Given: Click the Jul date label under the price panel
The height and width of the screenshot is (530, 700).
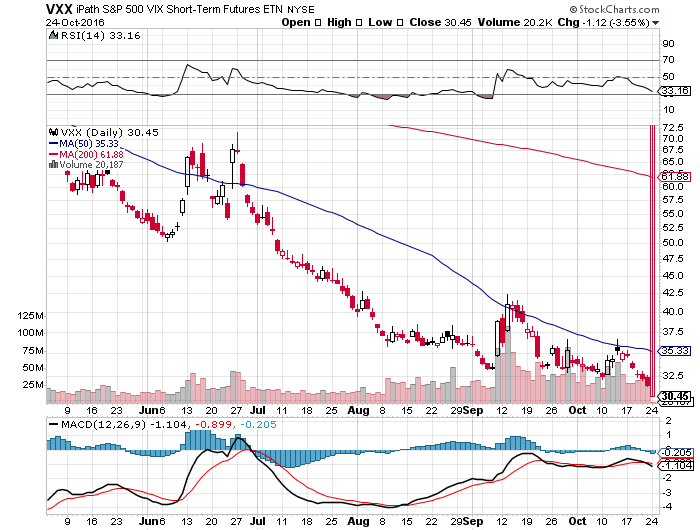Looking at the screenshot, I should tap(258, 410).
